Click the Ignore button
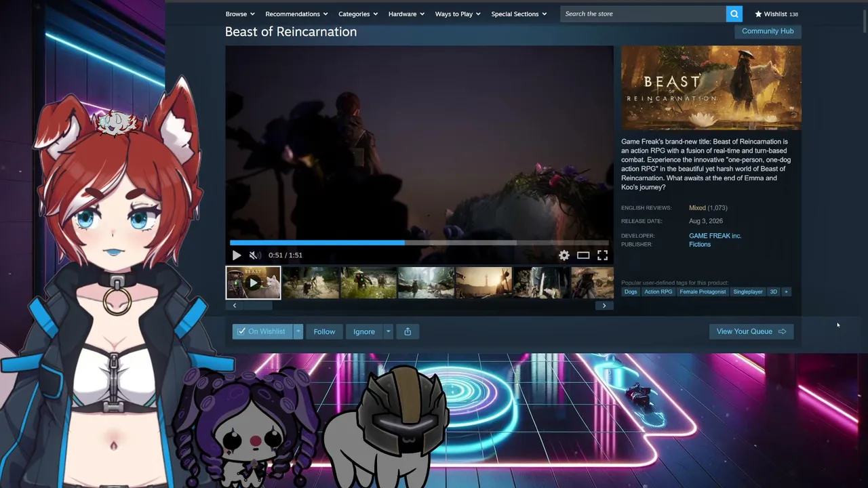This screenshot has height=488, width=868. (x=364, y=331)
